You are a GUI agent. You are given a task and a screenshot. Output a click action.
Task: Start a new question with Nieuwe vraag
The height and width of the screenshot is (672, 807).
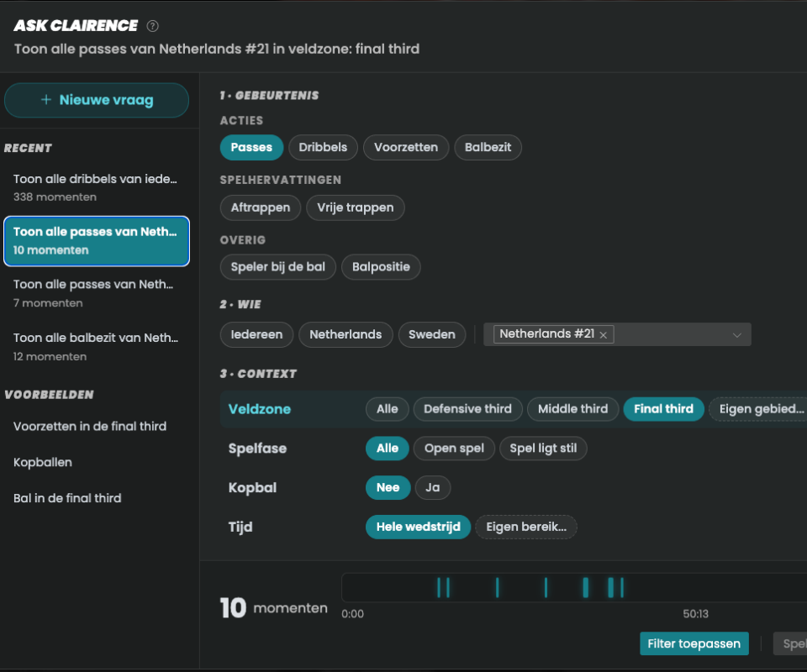coord(97,100)
